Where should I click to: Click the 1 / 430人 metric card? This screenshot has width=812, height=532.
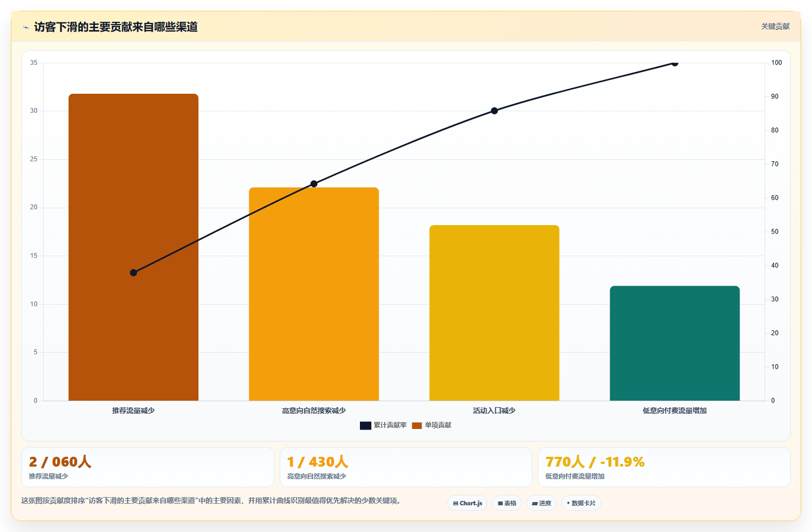(406, 467)
